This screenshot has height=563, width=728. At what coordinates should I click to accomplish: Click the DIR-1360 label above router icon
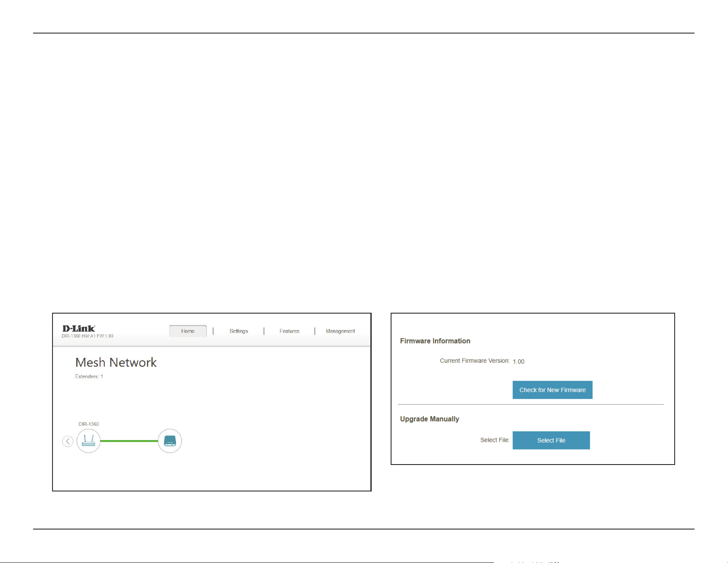tap(89, 424)
